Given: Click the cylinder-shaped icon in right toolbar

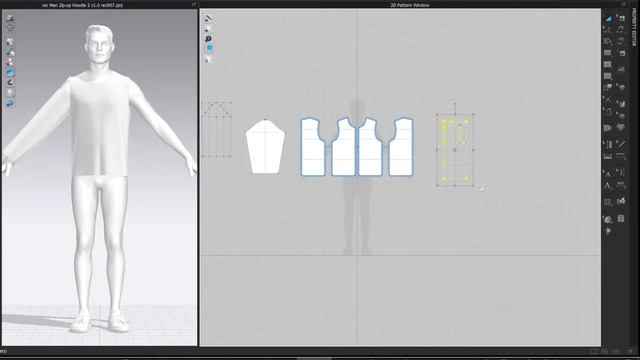Looking at the screenshot, I should click(621, 219).
